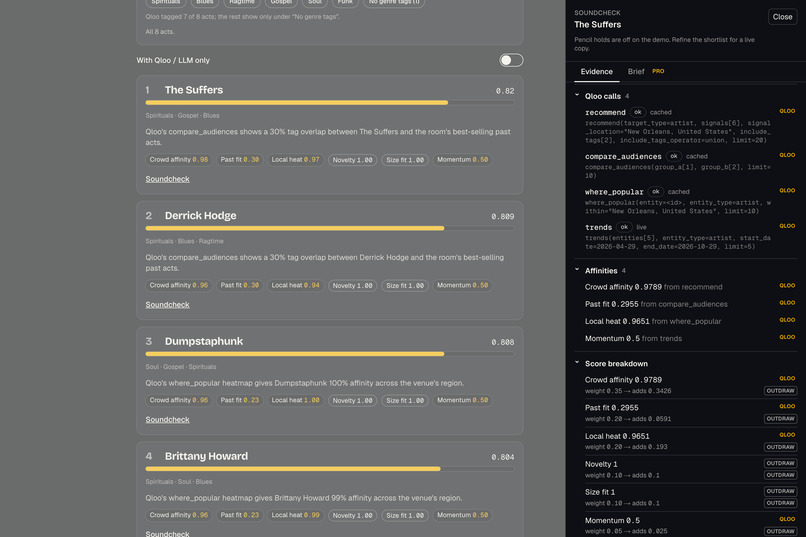
Task: Click The Suffers score bar
Action: point(329,103)
